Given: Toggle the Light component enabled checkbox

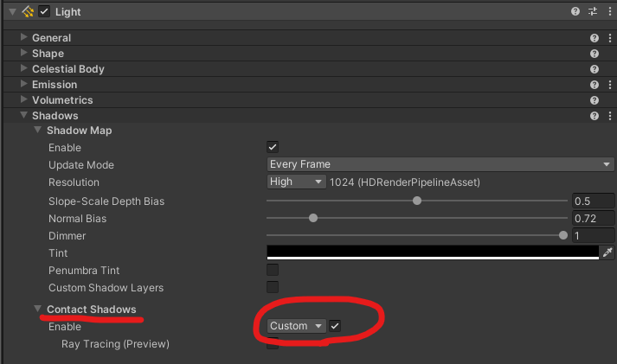Looking at the screenshot, I should pyautogui.click(x=44, y=11).
